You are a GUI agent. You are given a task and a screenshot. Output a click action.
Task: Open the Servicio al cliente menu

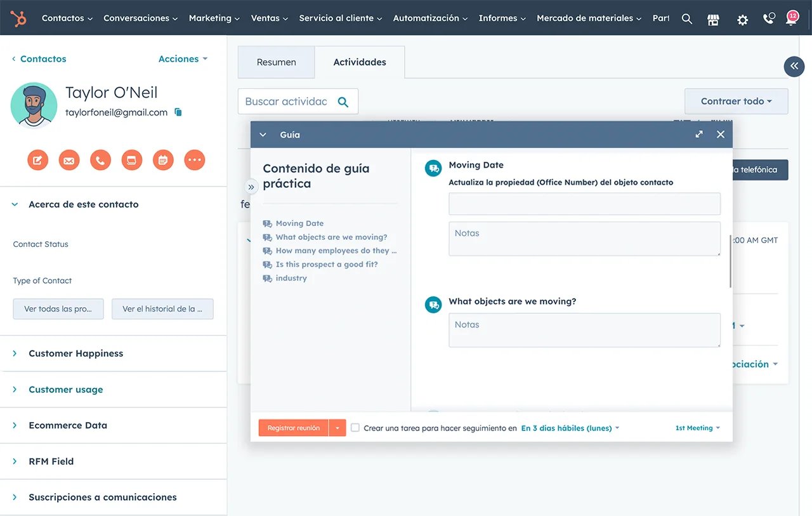point(341,18)
